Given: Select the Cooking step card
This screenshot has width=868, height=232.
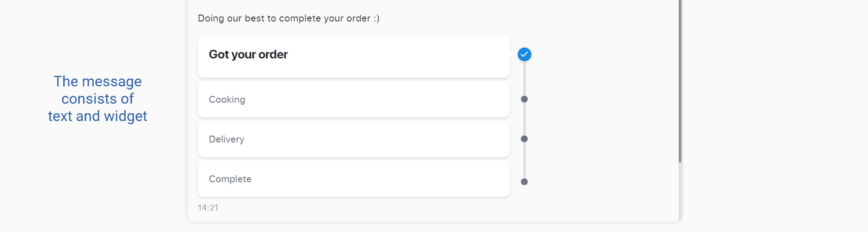Looking at the screenshot, I should [x=354, y=99].
